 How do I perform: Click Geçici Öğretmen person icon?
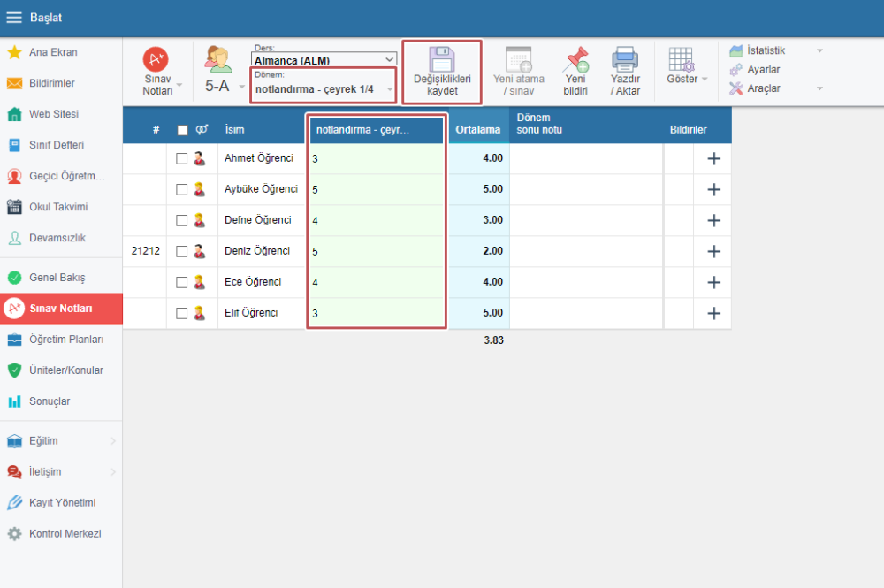15,177
